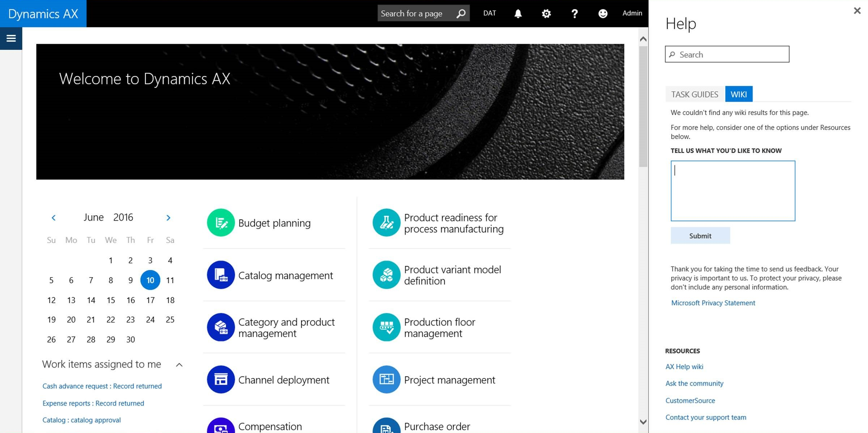
Task: Open Catalog management workspace icon
Action: [x=221, y=275]
